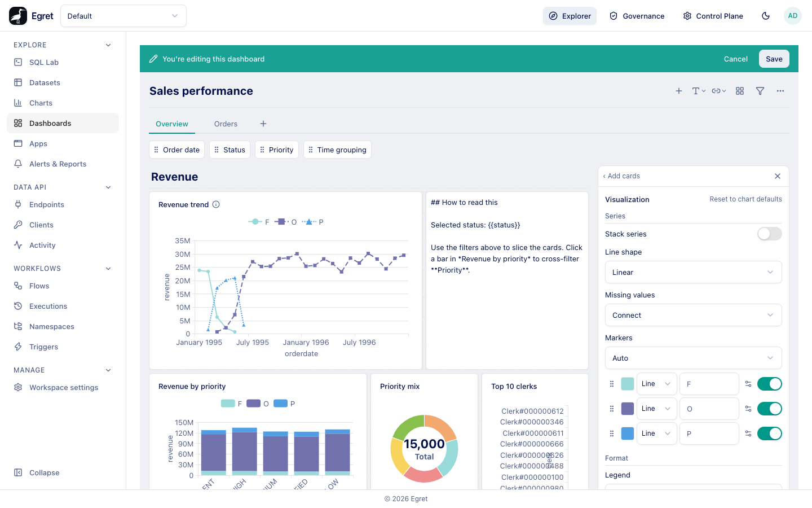Open the Missing values Connect dropdown
The height and width of the screenshot is (508, 812).
(694, 315)
